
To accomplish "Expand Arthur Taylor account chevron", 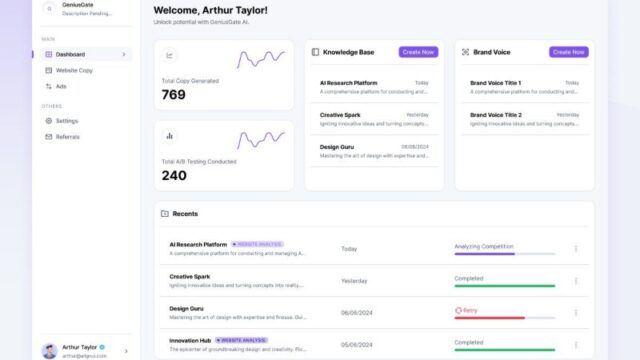I will (126, 351).
